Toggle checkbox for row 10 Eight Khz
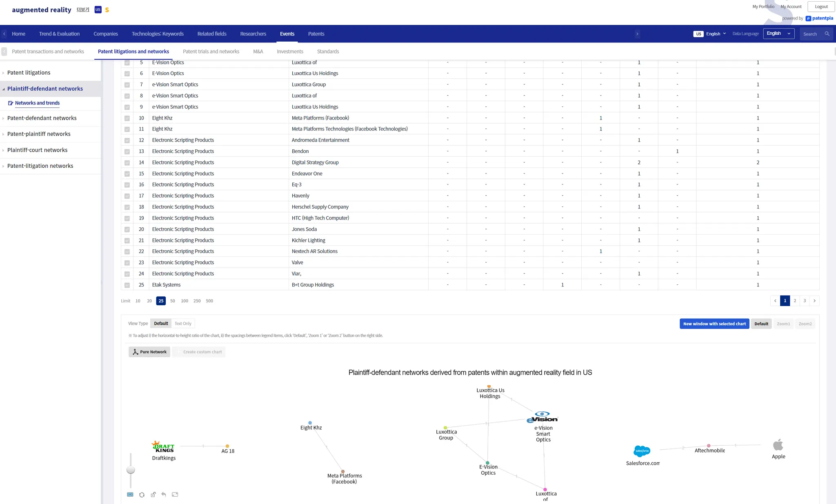 click(x=127, y=118)
